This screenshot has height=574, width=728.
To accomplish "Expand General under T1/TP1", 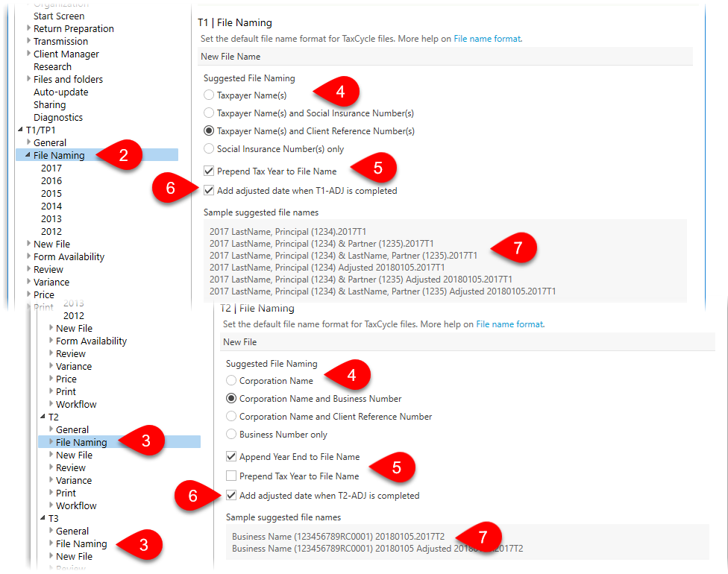I will [29, 142].
